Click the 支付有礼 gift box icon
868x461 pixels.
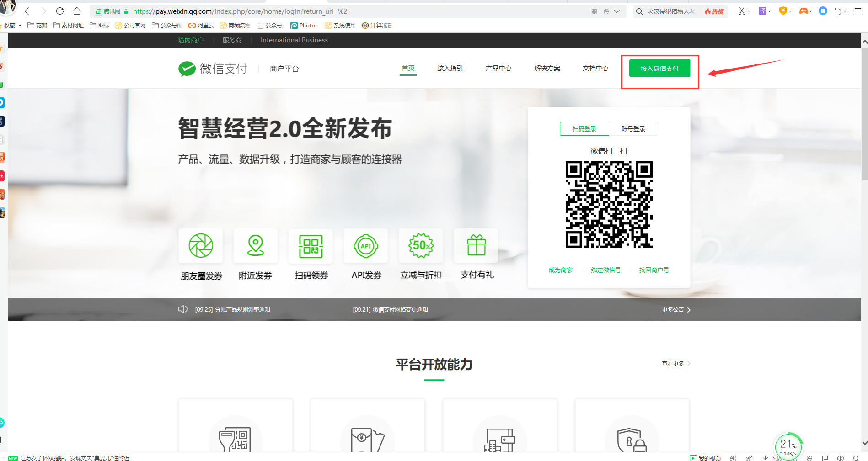click(476, 246)
